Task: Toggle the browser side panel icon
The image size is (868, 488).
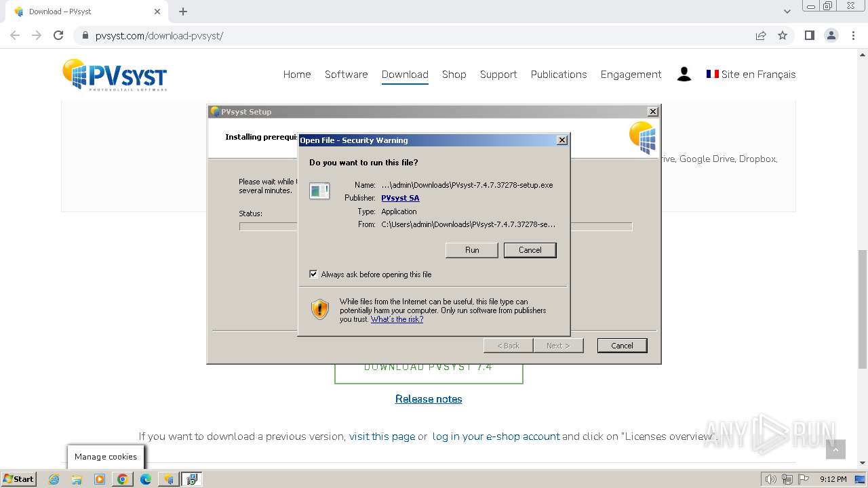Action: [809, 35]
